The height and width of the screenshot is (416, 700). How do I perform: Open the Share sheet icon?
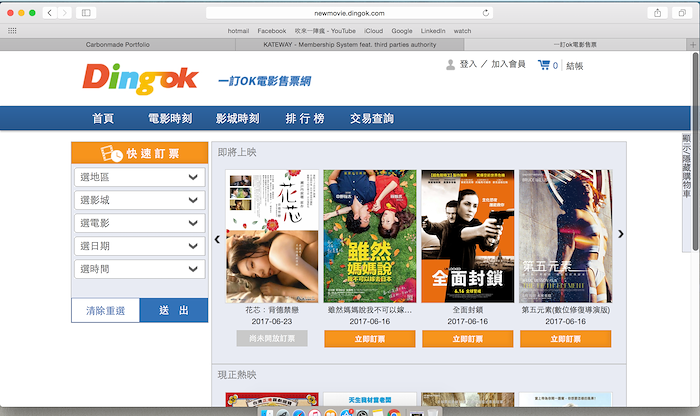[x=658, y=13]
